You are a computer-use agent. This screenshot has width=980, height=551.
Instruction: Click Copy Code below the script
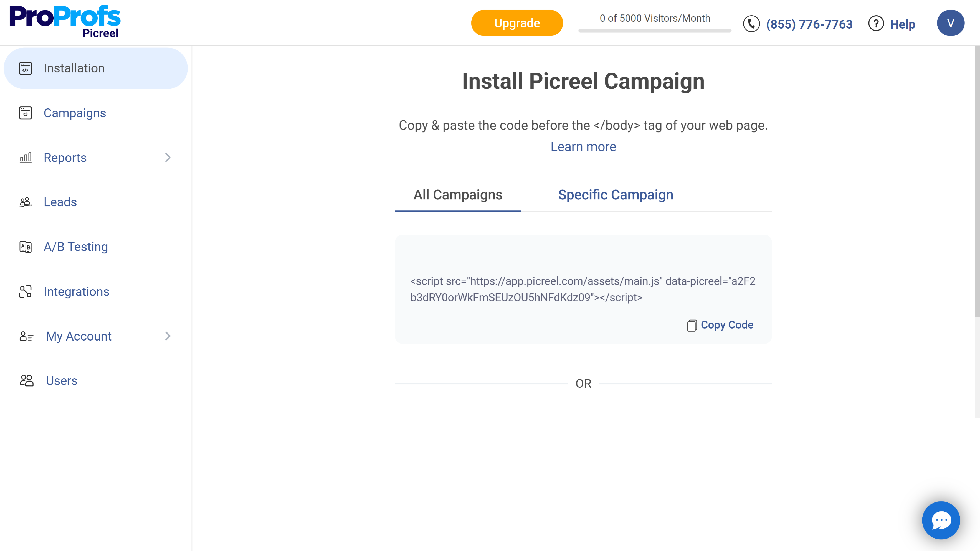point(720,325)
